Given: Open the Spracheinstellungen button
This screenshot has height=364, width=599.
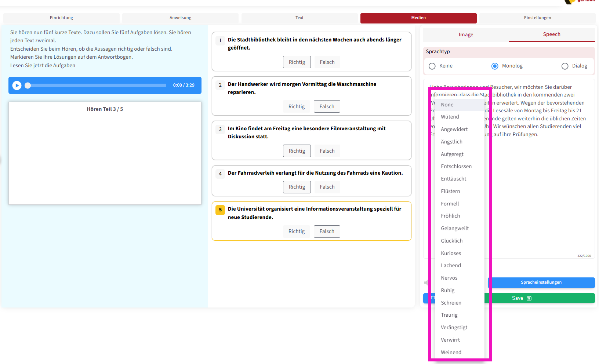Looking at the screenshot, I should pos(541,282).
